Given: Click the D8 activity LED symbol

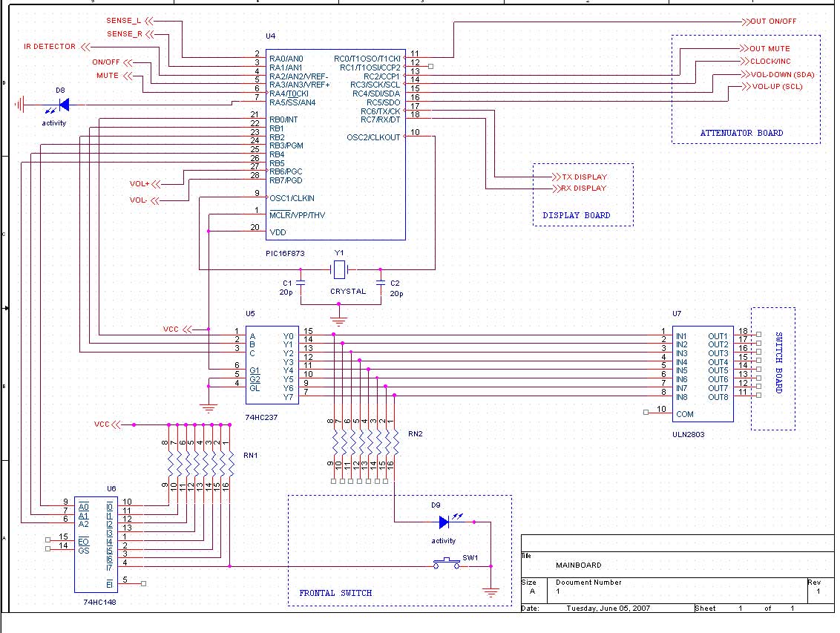Looking at the screenshot, I should coord(64,105).
